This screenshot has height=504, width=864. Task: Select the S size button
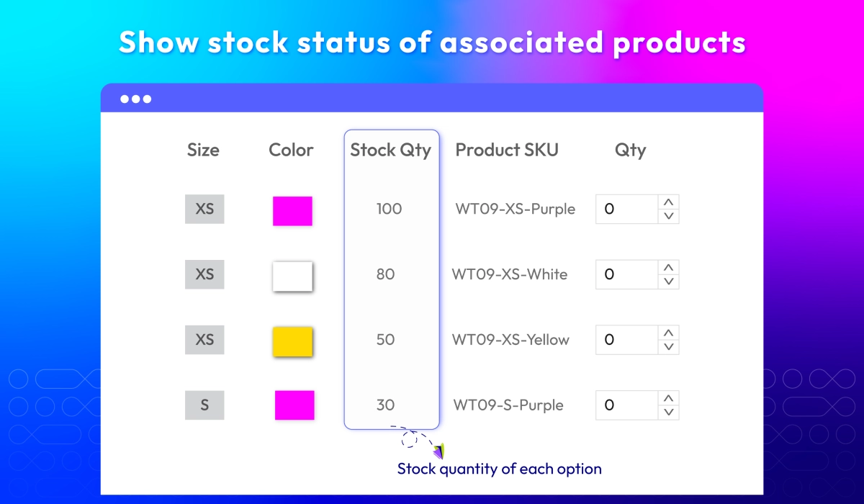204,405
